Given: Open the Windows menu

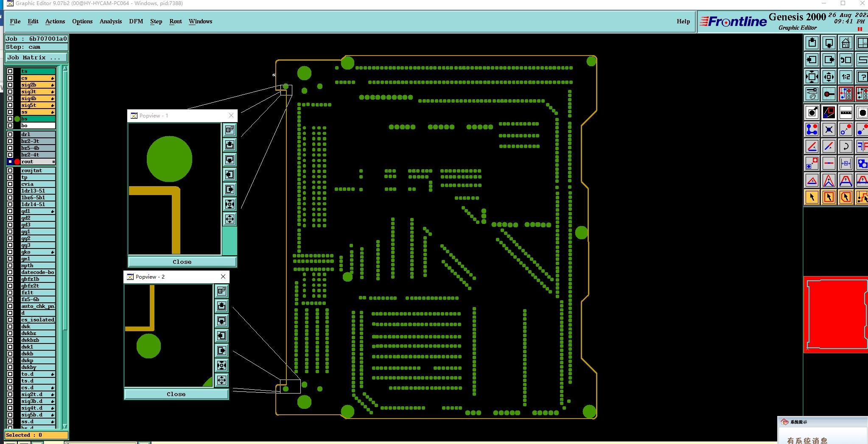Looking at the screenshot, I should (201, 21).
